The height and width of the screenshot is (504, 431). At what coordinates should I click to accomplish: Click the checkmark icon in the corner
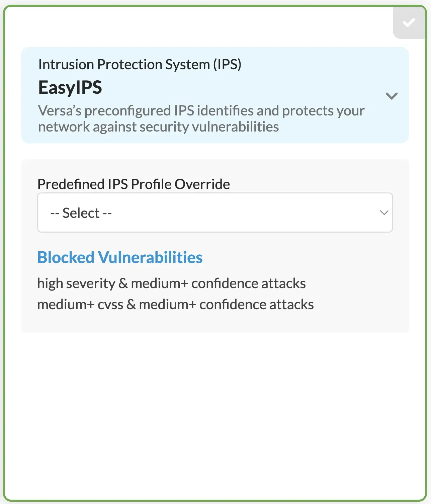409,23
